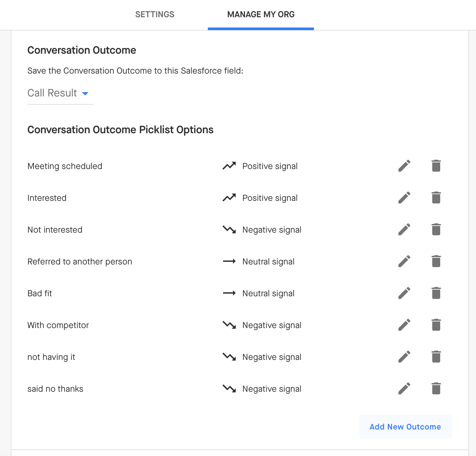The image size is (476, 456).
Task: Edit the Interested outcome
Action: (404, 198)
